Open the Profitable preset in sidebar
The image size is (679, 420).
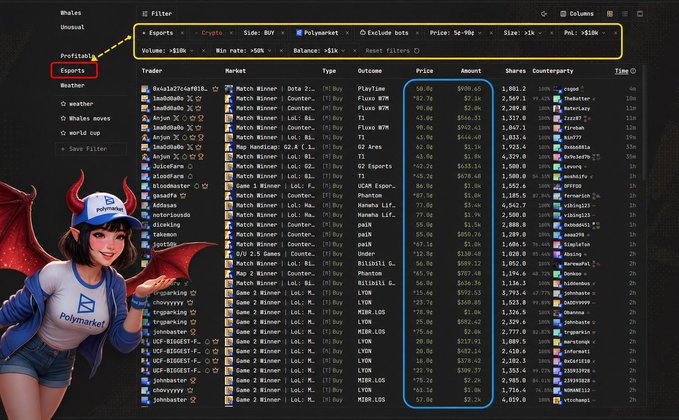coord(77,56)
